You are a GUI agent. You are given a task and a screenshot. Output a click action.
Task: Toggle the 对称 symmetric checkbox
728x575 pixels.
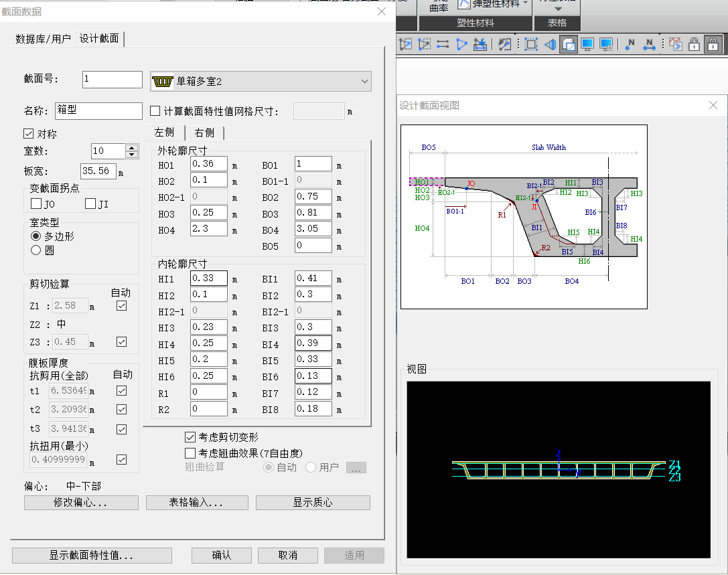point(29,134)
